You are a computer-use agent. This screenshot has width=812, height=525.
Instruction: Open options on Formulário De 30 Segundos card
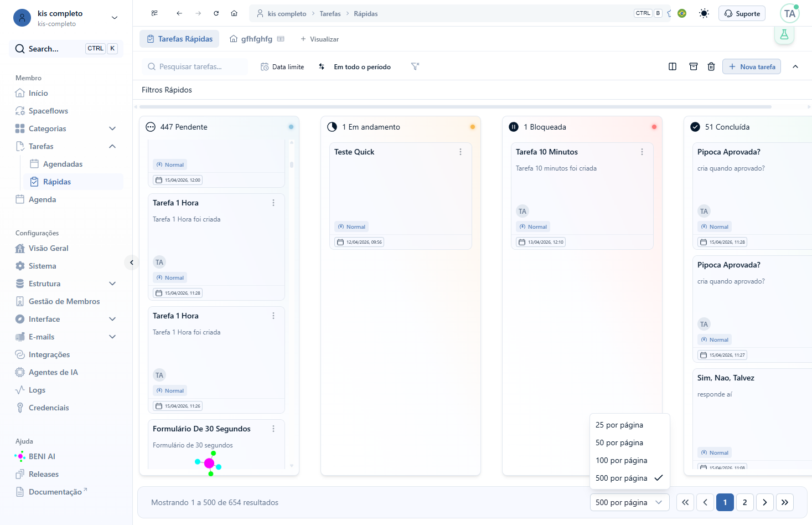[273, 429]
